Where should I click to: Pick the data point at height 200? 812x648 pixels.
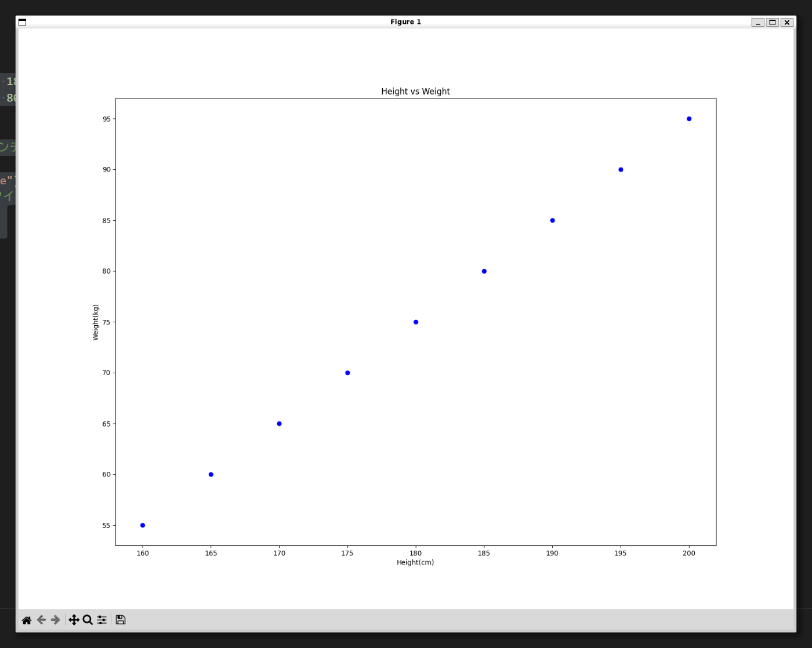[x=689, y=119]
